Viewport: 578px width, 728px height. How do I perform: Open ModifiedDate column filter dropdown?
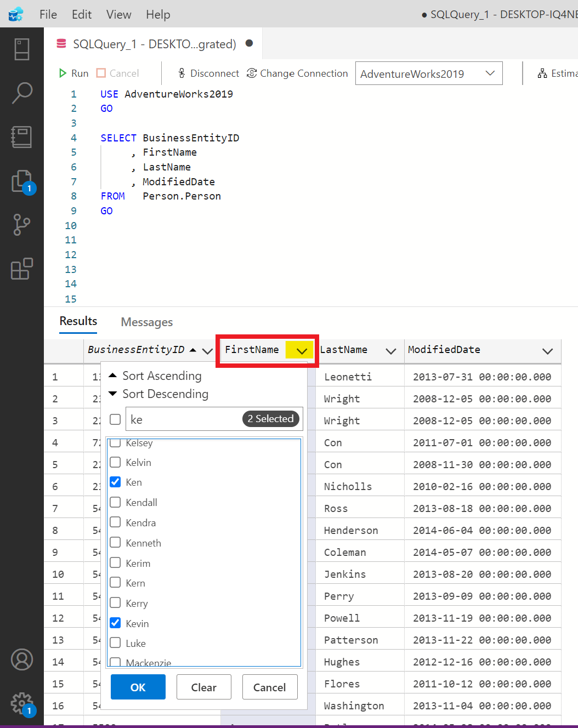[547, 351]
